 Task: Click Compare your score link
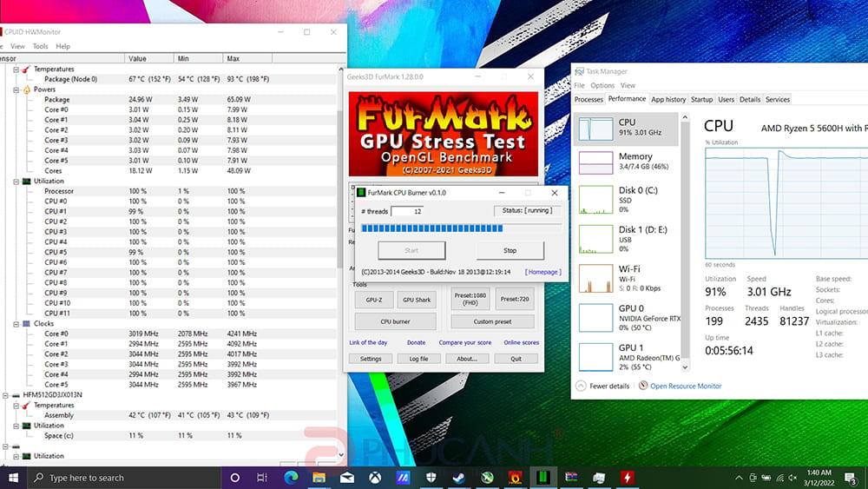pyautogui.click(x=465, y=343)
